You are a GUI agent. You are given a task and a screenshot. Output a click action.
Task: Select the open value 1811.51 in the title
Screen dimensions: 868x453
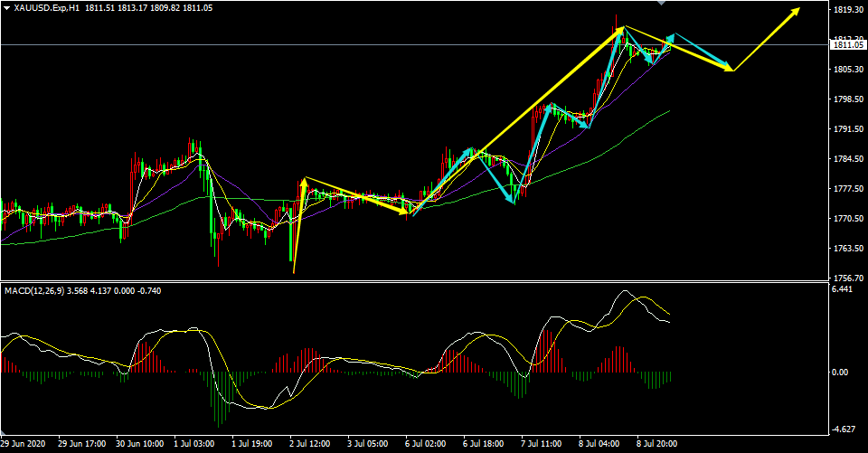[99, 8]
